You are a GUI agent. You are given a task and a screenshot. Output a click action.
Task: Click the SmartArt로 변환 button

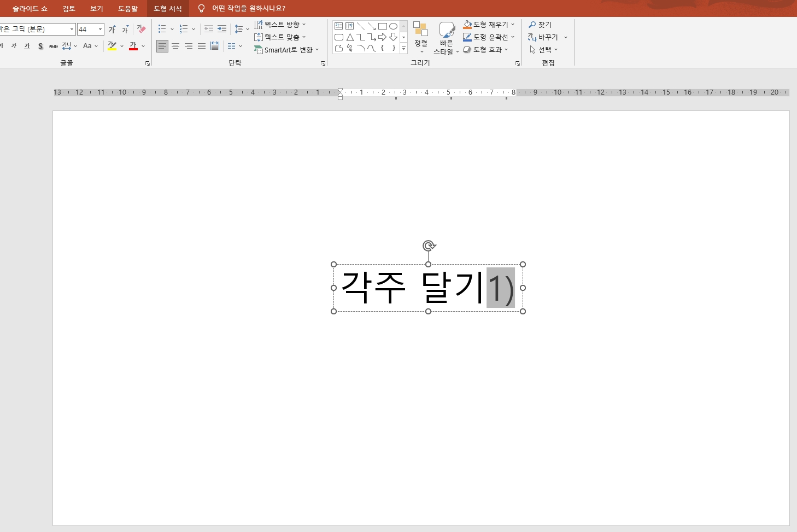285,50
